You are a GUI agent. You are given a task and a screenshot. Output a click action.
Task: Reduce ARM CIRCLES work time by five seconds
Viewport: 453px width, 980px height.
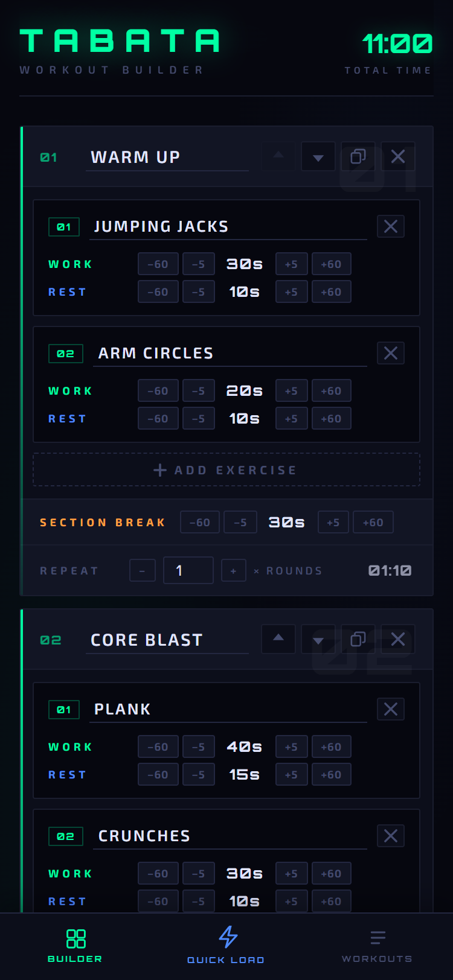[198, 390]
